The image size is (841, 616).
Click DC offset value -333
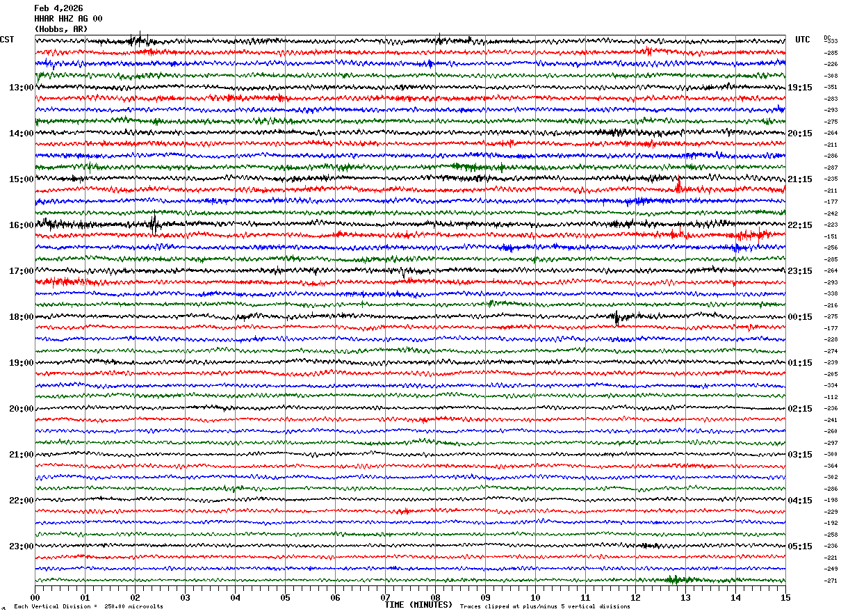[831, 42]
